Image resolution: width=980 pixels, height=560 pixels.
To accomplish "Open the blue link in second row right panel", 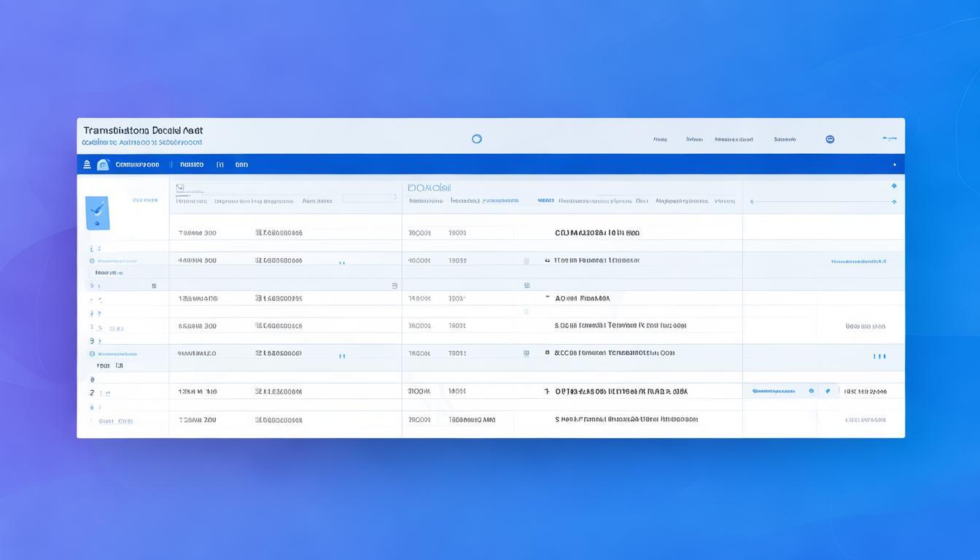I will pyautogui.click(x=858, y=261).
